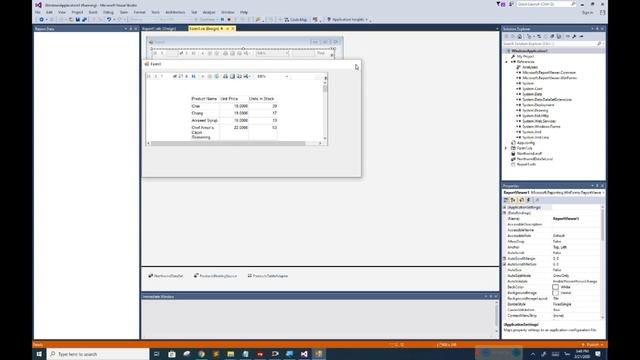Click Sign in link

[587, 13]
